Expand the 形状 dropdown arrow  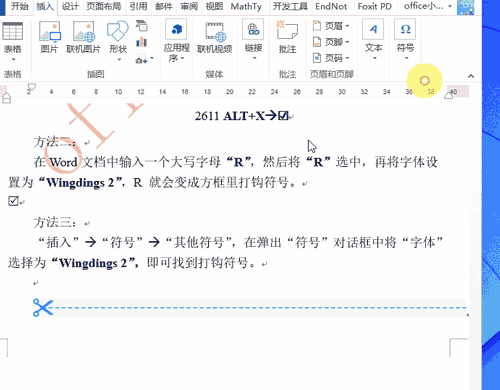119,59
